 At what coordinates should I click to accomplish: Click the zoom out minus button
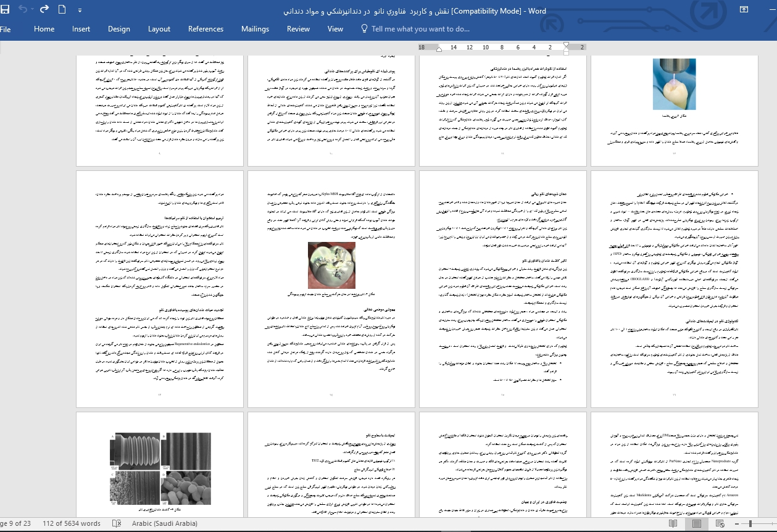pos(738,523)
